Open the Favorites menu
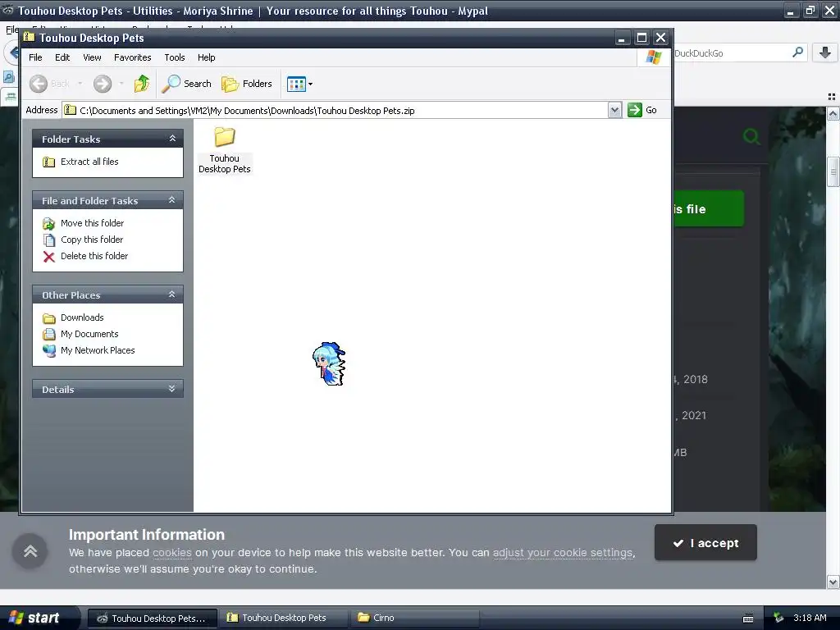840x630 pixels. 132,57
